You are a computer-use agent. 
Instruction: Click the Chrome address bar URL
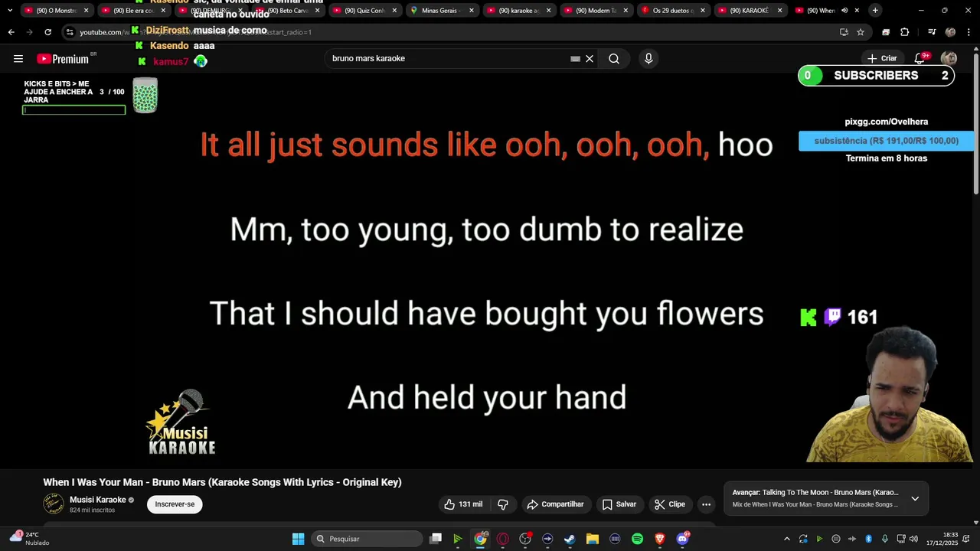452,32
